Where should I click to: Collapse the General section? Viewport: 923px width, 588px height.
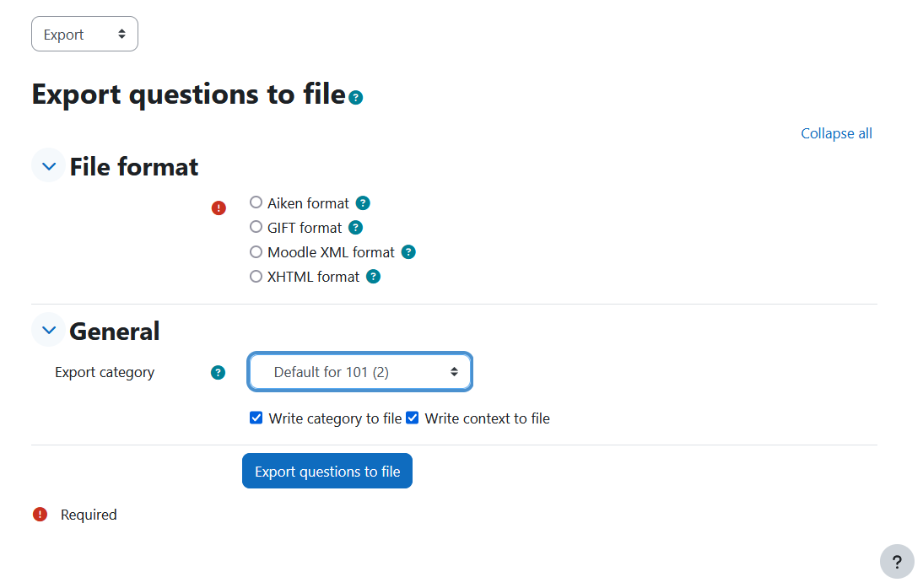coord(49,330)
